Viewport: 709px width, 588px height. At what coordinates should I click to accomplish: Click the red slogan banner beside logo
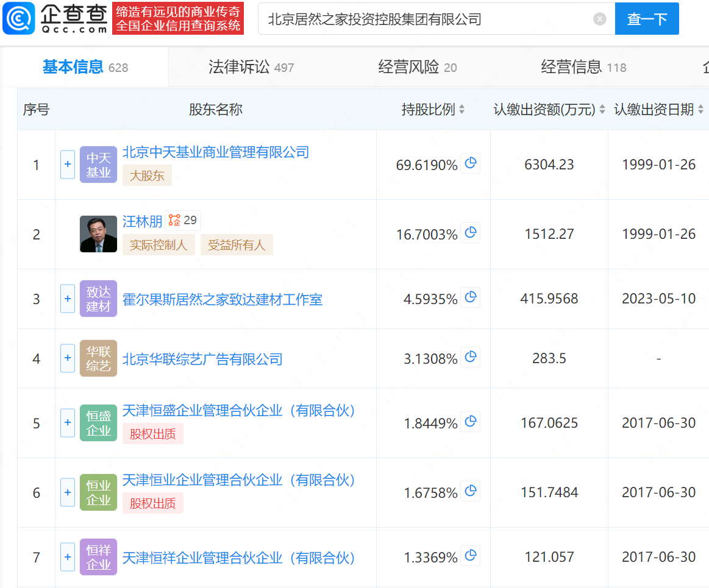point(178,18)
